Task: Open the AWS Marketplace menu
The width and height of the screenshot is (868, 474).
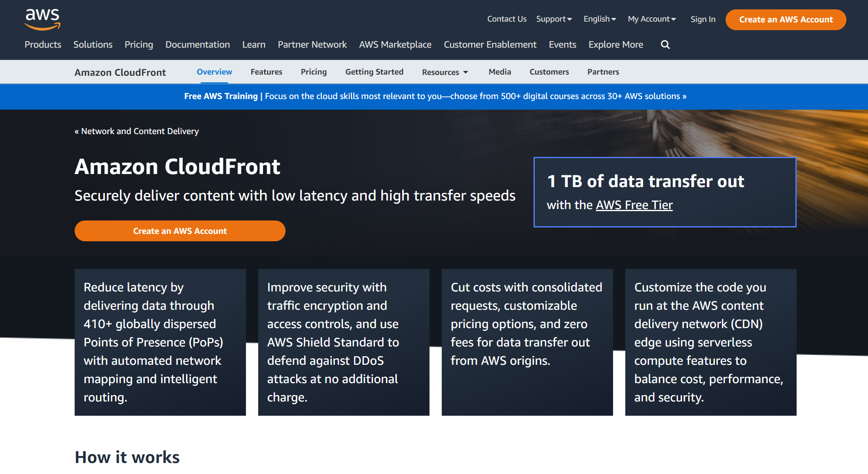Action: [x=395, y=45]
